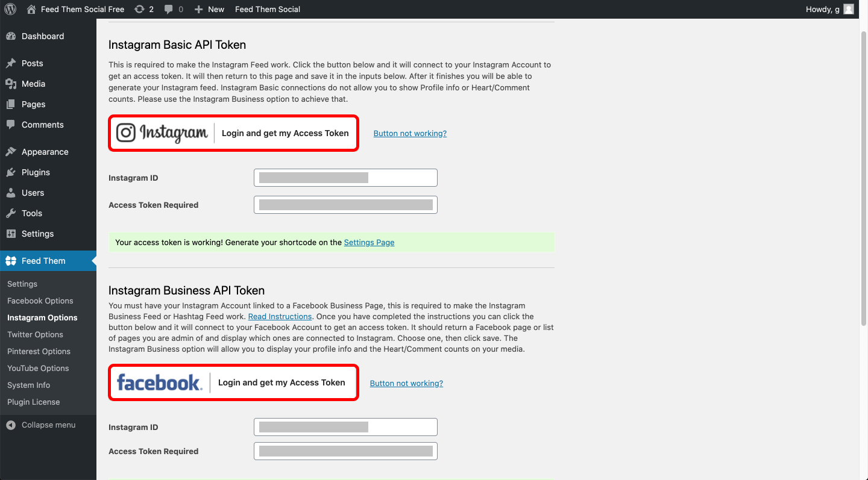Click the Pages icon in sidebar
Viewport: 868px width, 480px height.
[x=11, y=104]
